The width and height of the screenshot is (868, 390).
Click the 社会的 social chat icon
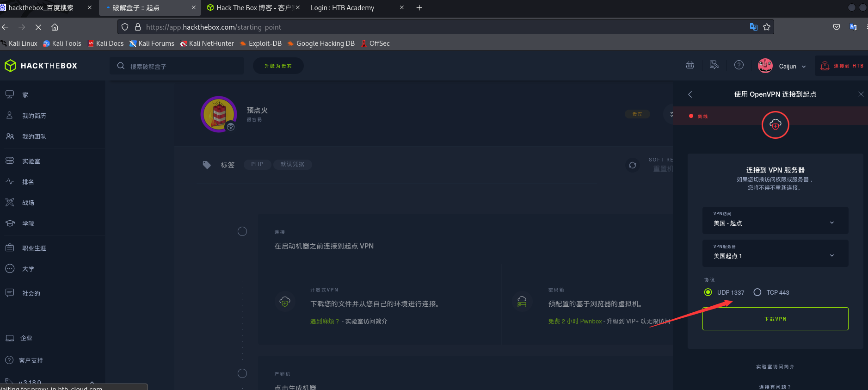point(10,293)
